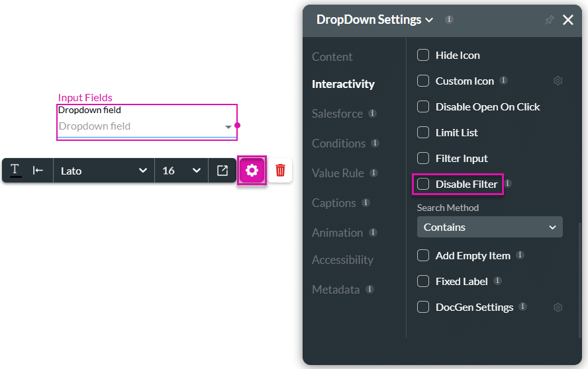Close the DropDown Settings panel
The width and height of the screenshot is (588, 369).
coord(568,20)
